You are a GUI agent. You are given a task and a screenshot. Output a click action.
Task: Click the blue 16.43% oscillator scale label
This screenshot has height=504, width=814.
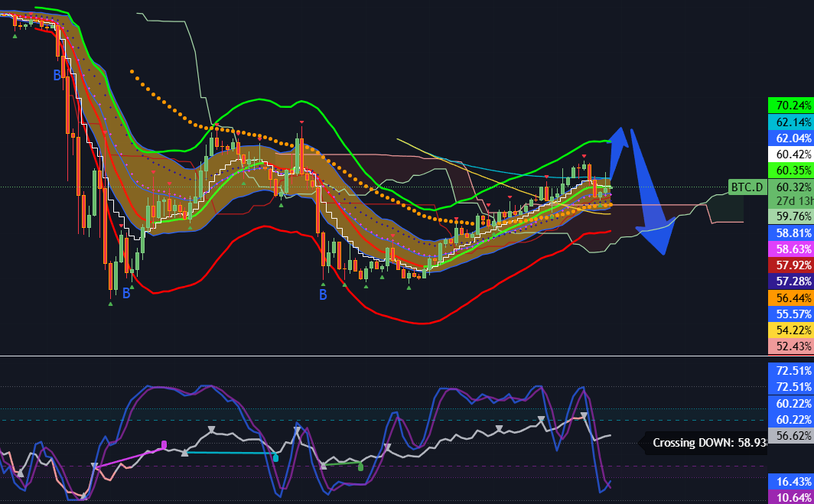tap(790, 481)
